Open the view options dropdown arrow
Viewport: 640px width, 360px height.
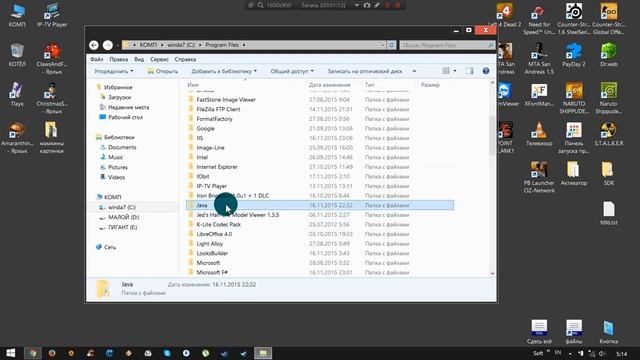click(455, 71)
